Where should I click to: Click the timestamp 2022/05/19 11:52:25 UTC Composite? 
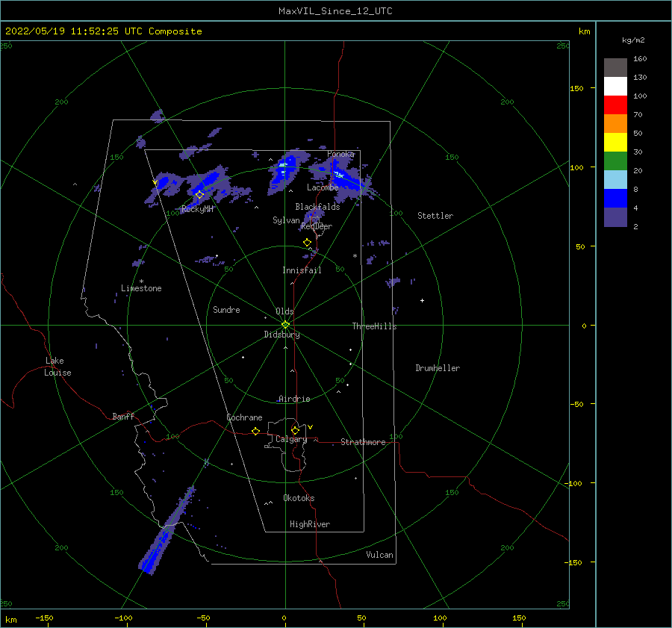pyautogui.click(x=103, y=31)
